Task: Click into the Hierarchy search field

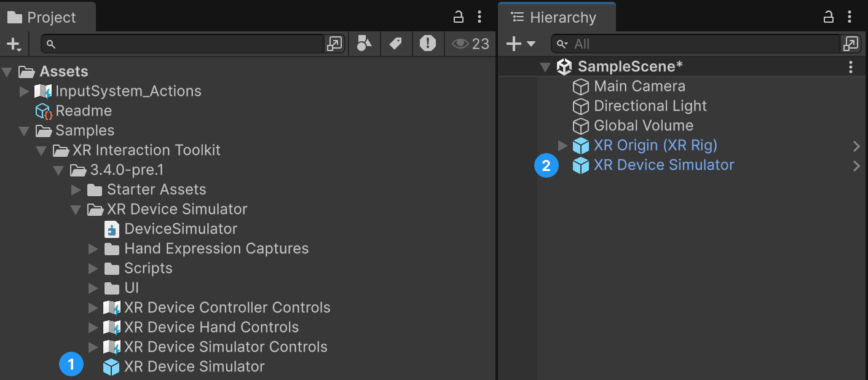Action: (x=695, y=44)
